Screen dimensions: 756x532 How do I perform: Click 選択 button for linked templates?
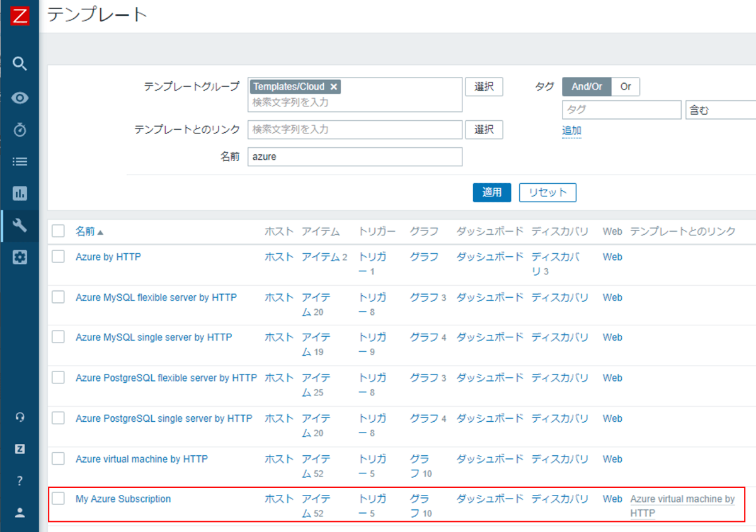point(484,130)
